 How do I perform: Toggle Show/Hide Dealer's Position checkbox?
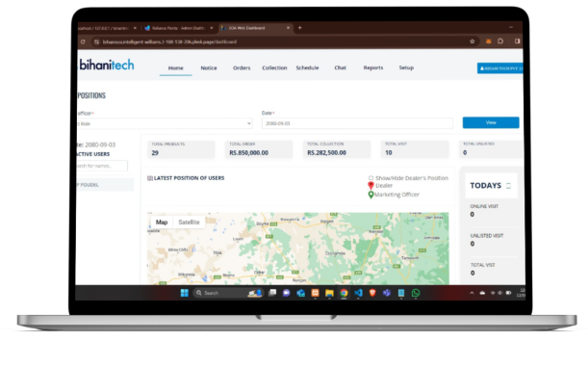click(371, 178)
